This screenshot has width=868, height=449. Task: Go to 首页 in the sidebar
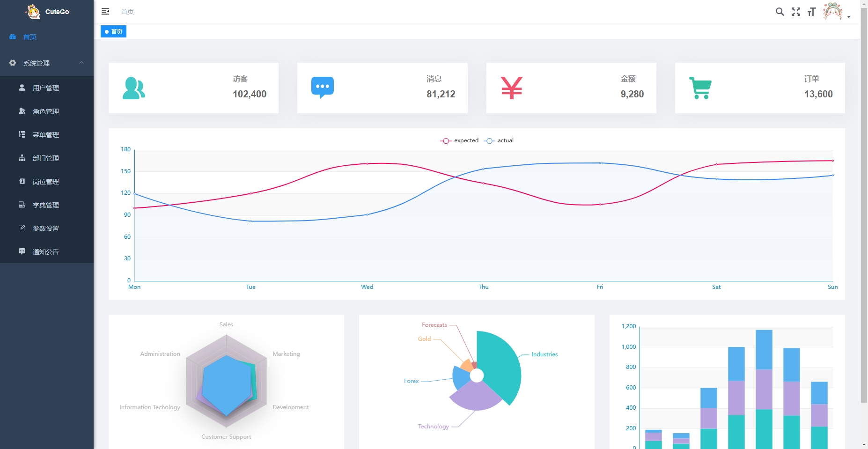(x=47, y=37)
